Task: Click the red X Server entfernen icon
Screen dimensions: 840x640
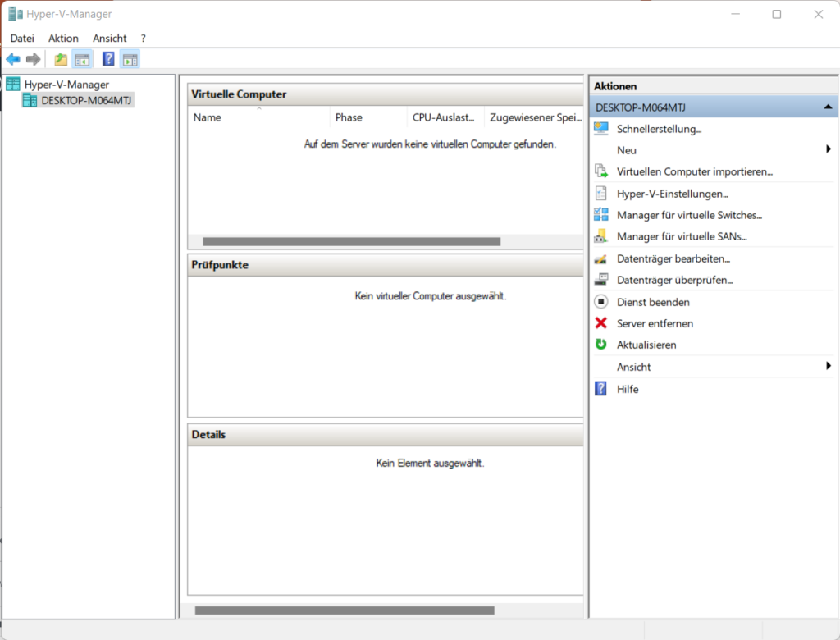Action: [601, 323]
